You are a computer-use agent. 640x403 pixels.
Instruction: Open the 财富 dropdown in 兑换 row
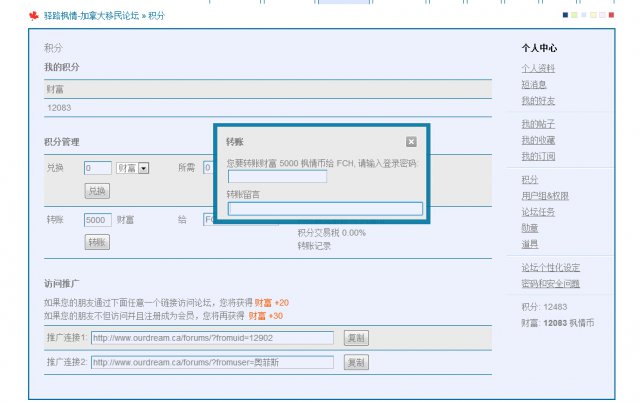133,168
